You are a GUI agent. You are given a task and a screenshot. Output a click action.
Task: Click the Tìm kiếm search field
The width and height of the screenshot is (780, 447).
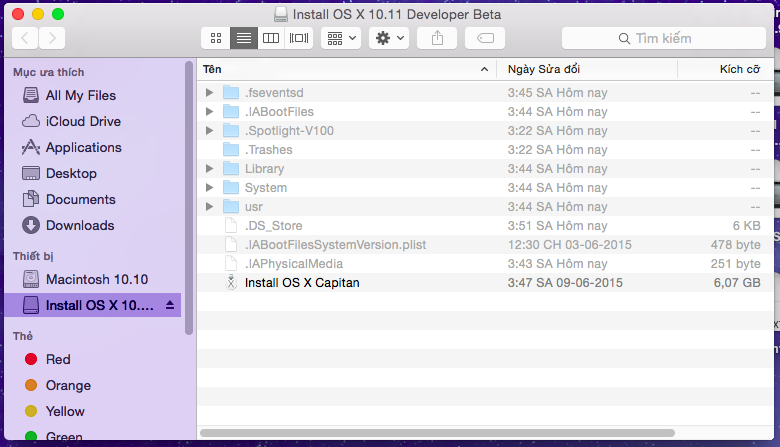coord(664,38)
